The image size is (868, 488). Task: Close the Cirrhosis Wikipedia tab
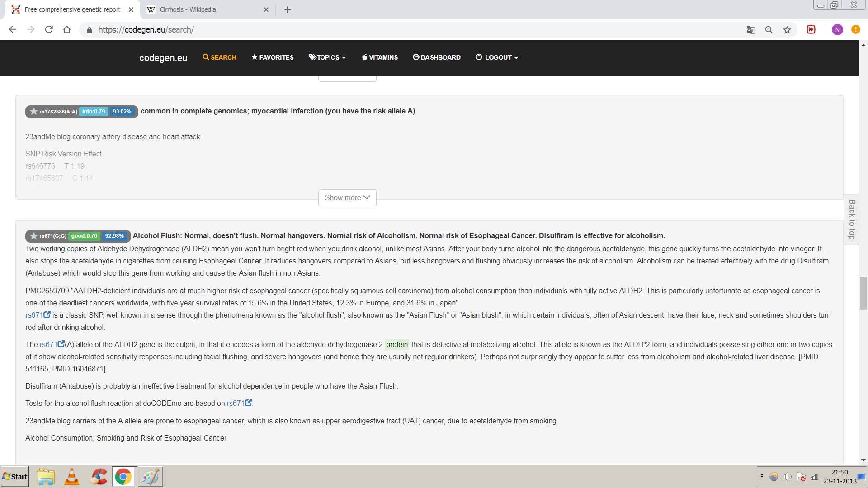266,9
